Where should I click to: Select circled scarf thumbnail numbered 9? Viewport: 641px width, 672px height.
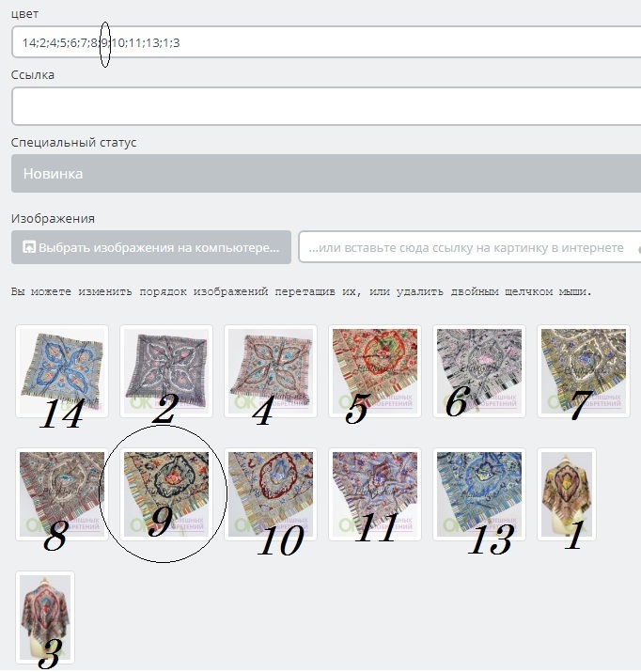pyautogui.click(x=166, y=494)
